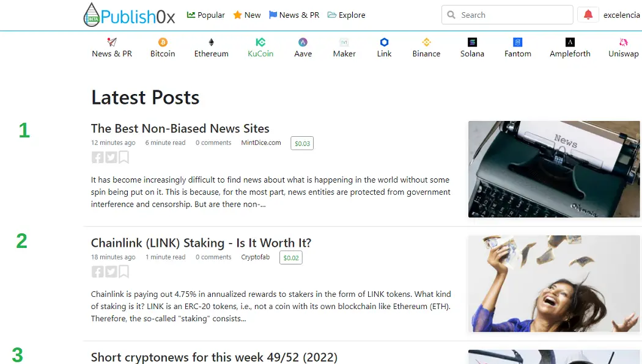Open the typewriter News thumbnail
Image resolution: width=642 pixels, height=364 pixels.
[x=554, y=169]
